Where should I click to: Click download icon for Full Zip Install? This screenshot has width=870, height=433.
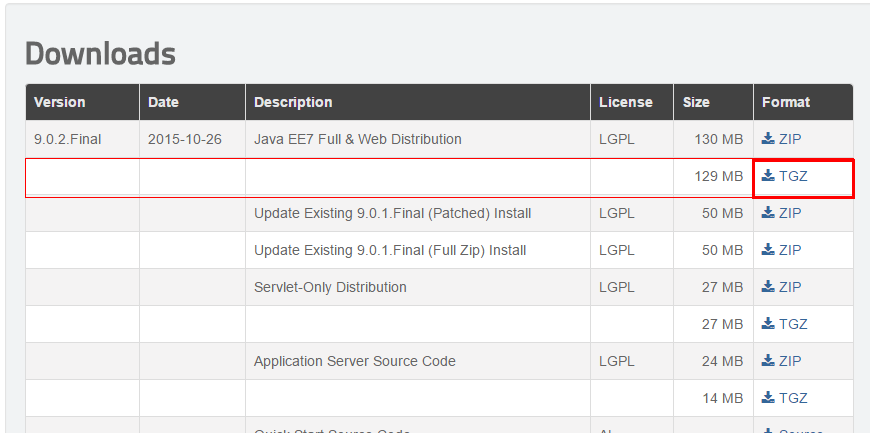tap(768, 249)
